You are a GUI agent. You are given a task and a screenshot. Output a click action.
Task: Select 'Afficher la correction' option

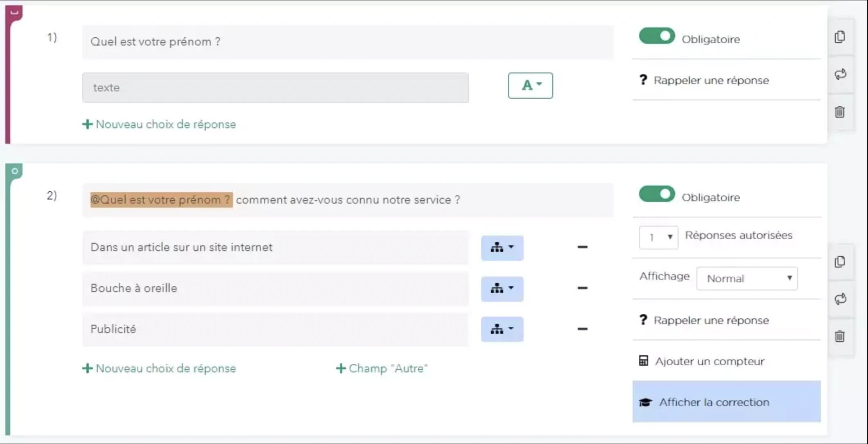point(726,402)
